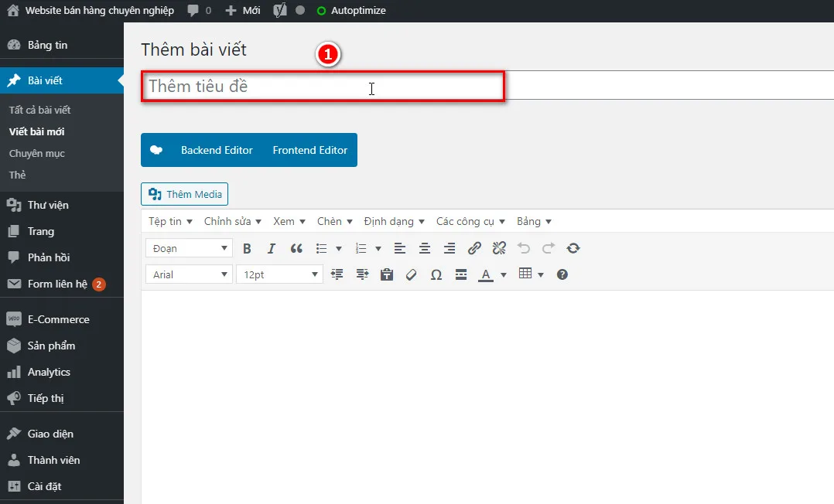Viewport: 834px width, 504px height.
Task: Open Bảng editor menu
Action: 534,221
